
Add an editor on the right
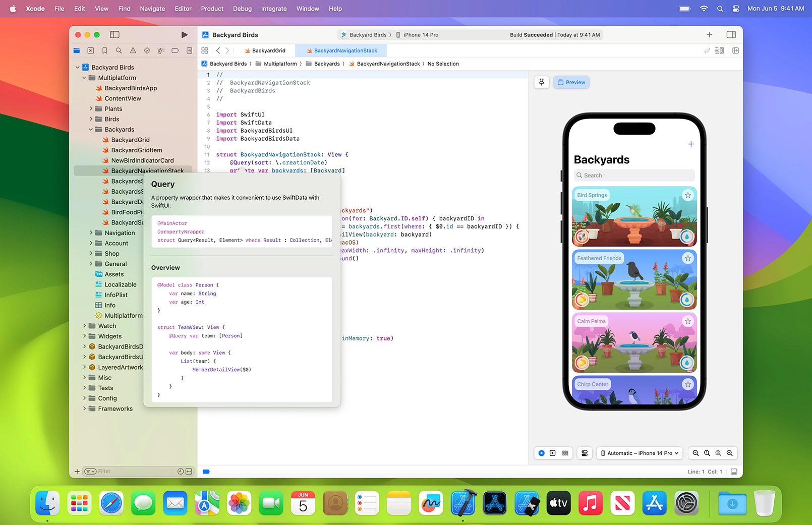point(736,50)
